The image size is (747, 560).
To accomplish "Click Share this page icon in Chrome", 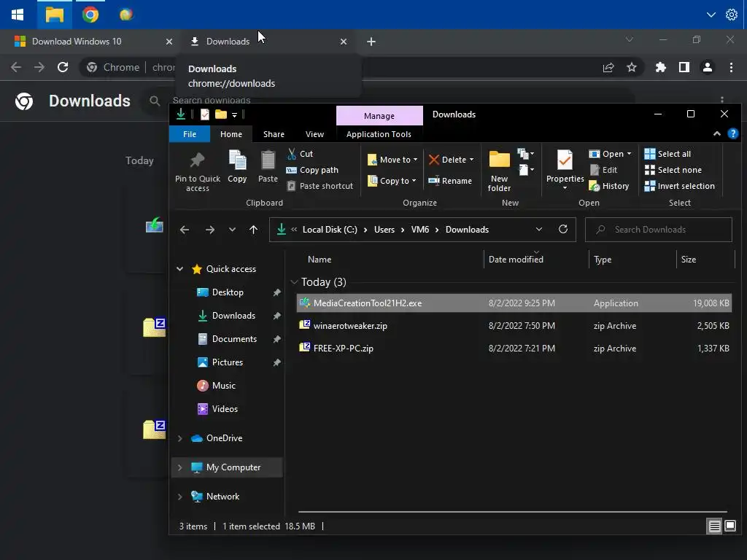I will point(608,68).
